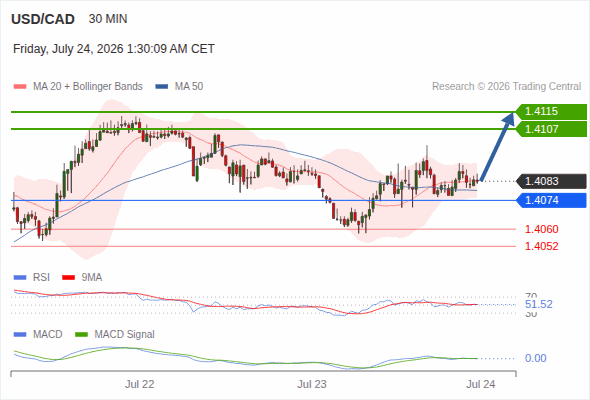Click the 1.4052 support level value

tap(541, 246)
